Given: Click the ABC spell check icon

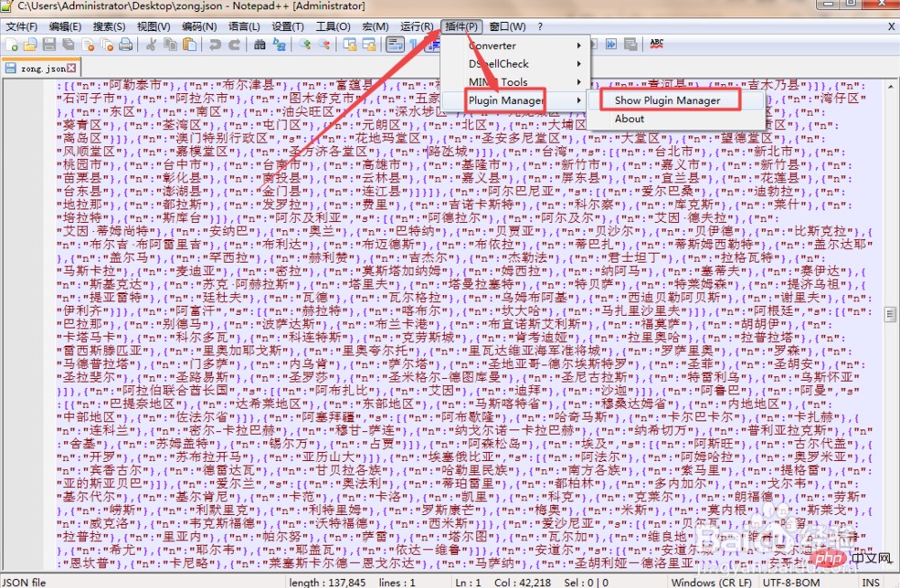Looking at the screenshot, I should pyautogui.click(x=656, y=43).
